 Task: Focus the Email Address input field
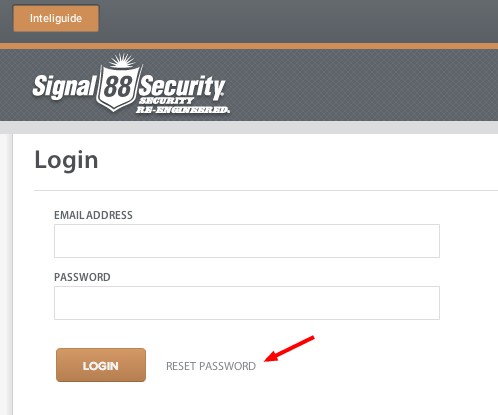(x=247, y=241)
